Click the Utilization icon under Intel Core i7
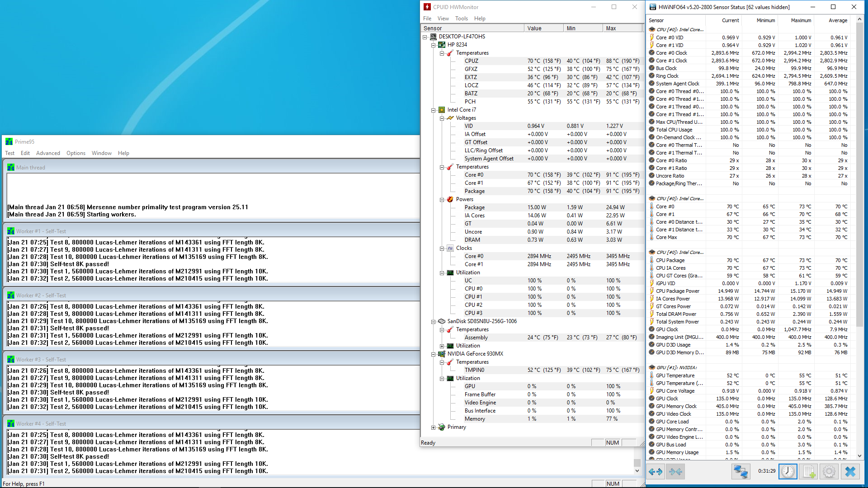868x488 pixels. (x=450, y=272)
